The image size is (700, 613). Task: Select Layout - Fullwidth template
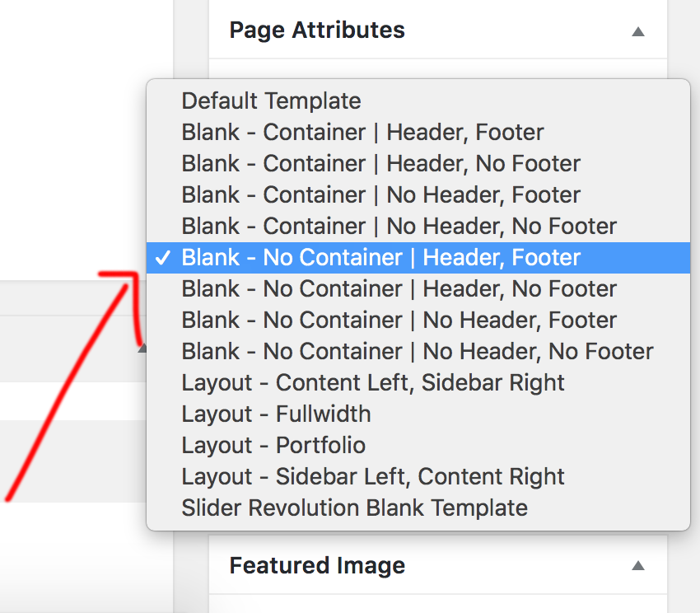click(418, 414)
